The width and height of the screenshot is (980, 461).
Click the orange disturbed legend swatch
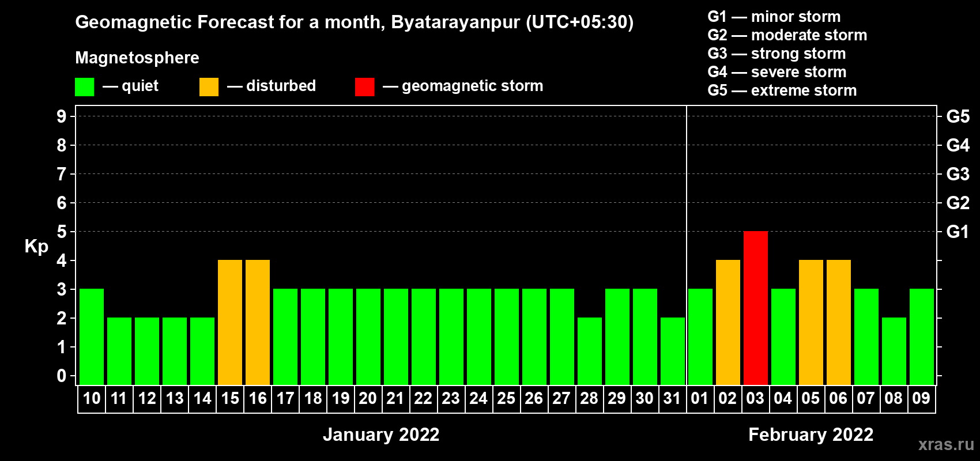pyautogui.click(x=209, y=87)
